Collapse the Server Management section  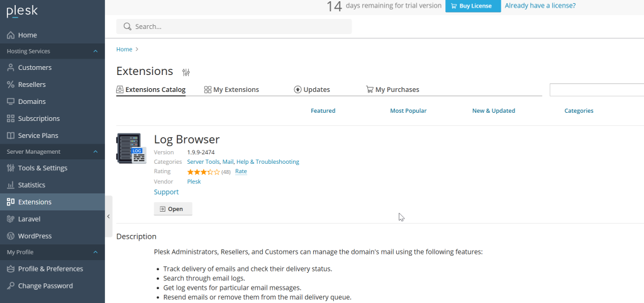click(96, 152)
